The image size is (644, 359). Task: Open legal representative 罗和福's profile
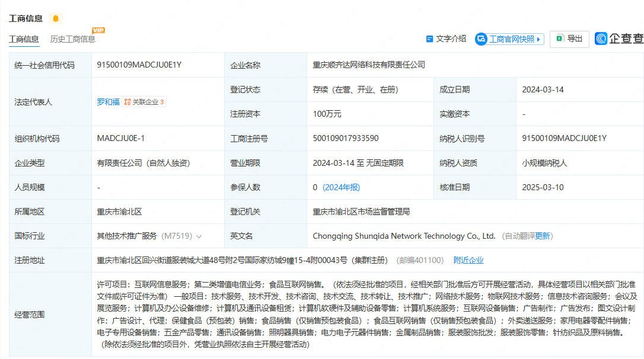click(108, 102)
